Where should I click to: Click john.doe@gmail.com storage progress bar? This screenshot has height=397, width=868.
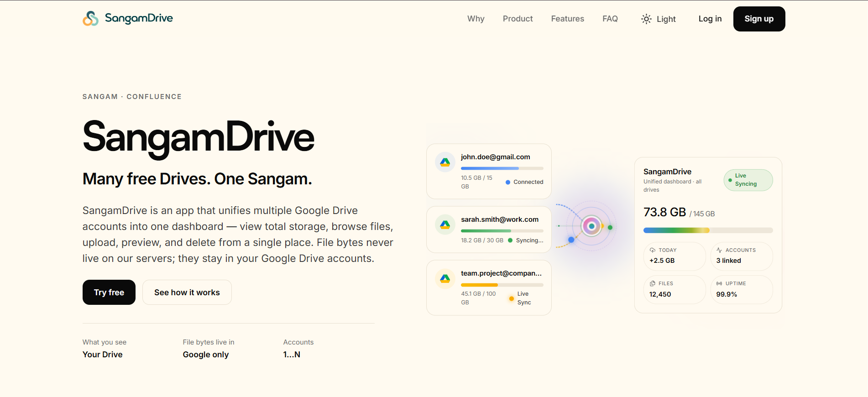click(502, 168)
